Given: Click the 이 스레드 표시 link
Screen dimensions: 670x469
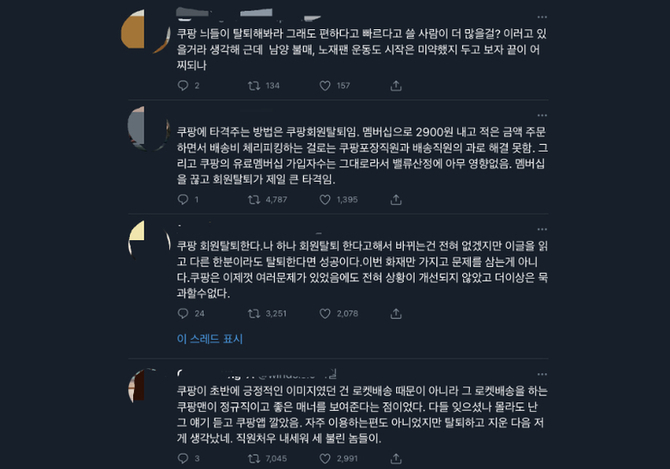Looking at the screenshot, I should click(210, 339).
